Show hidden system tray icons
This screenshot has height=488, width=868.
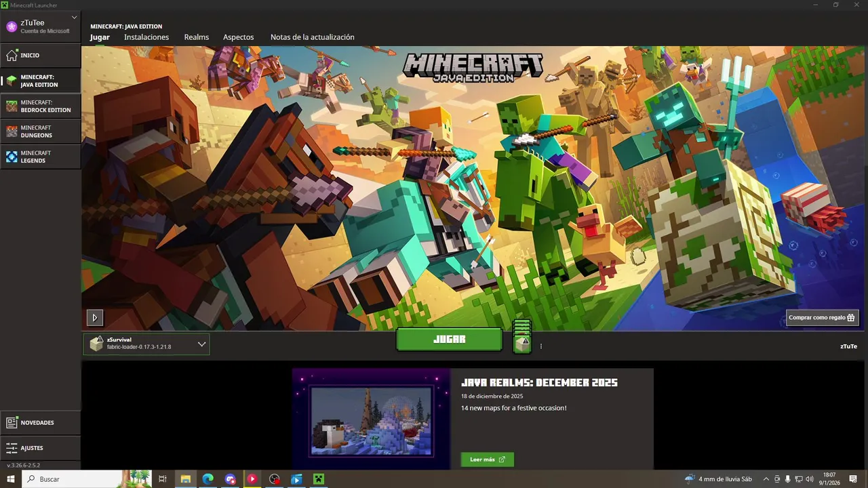pyautogui.click(x=766, y=479)
